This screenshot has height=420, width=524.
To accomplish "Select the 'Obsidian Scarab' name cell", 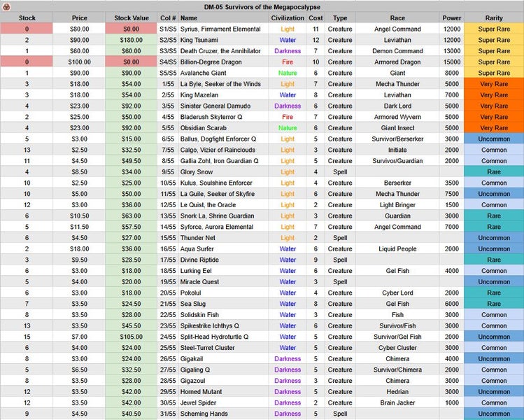I will 224,128.
